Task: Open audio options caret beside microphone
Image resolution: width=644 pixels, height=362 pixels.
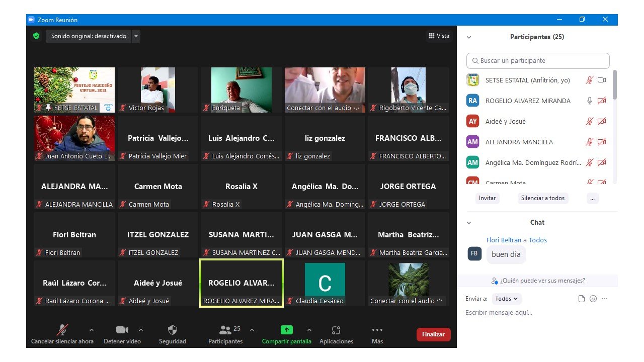Action: coord(91,330)
